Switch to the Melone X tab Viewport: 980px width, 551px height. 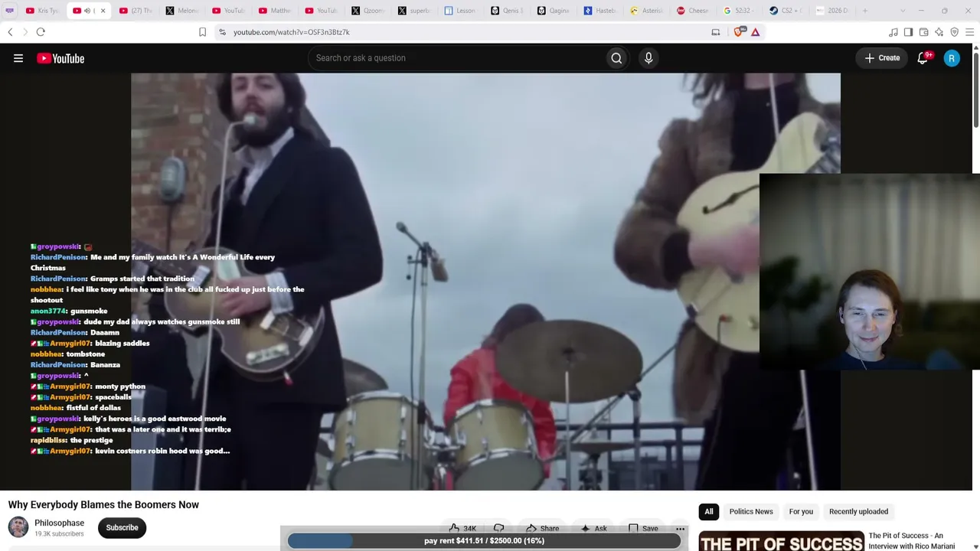[x=182, y=11]
